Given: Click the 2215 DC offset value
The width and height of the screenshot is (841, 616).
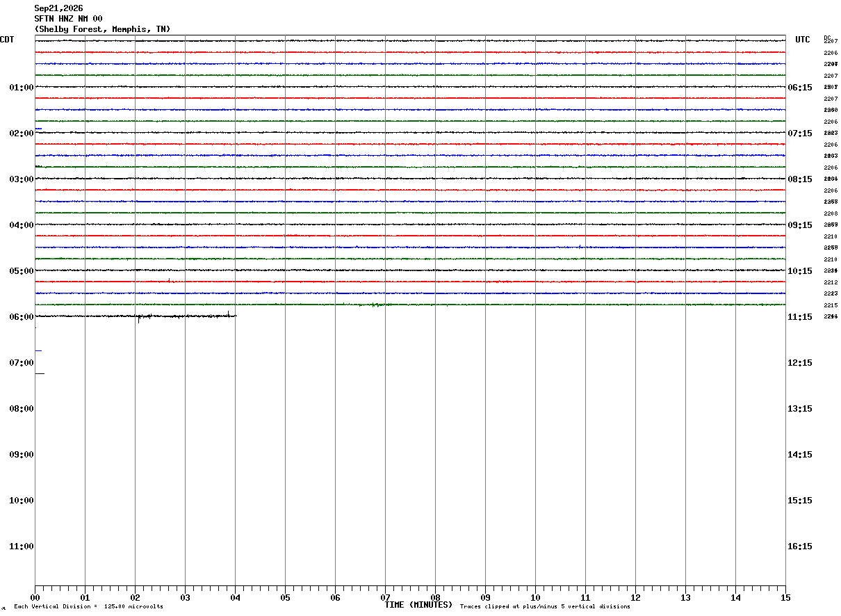Looking at the screenshot, I should (831, 306).
